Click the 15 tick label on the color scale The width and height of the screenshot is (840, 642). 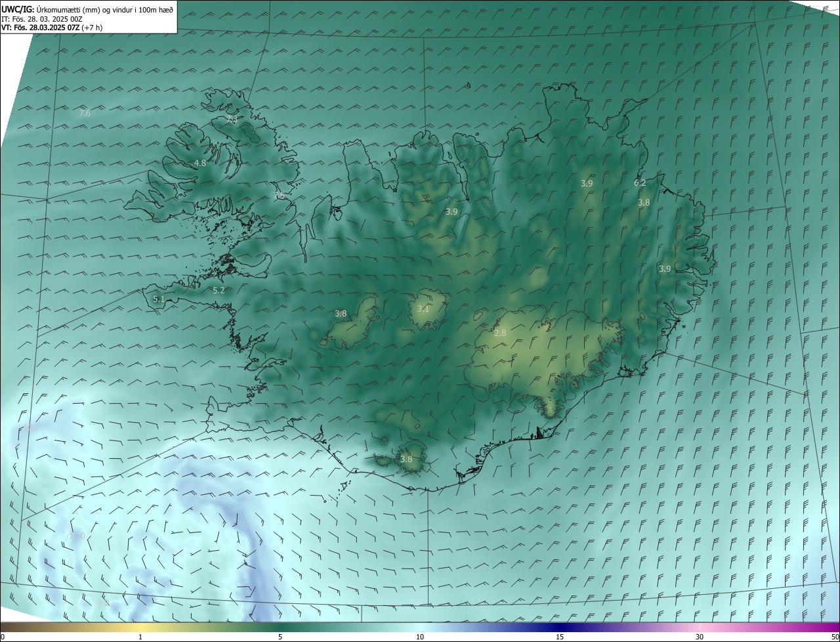pyautogui.click(x=560, y=637)
